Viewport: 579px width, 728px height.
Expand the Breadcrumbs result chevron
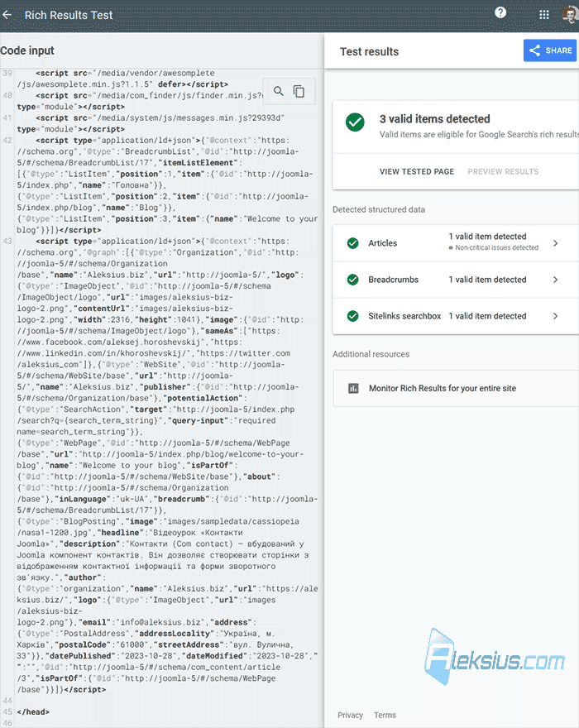pyautogui.click(x=555, y=280)
